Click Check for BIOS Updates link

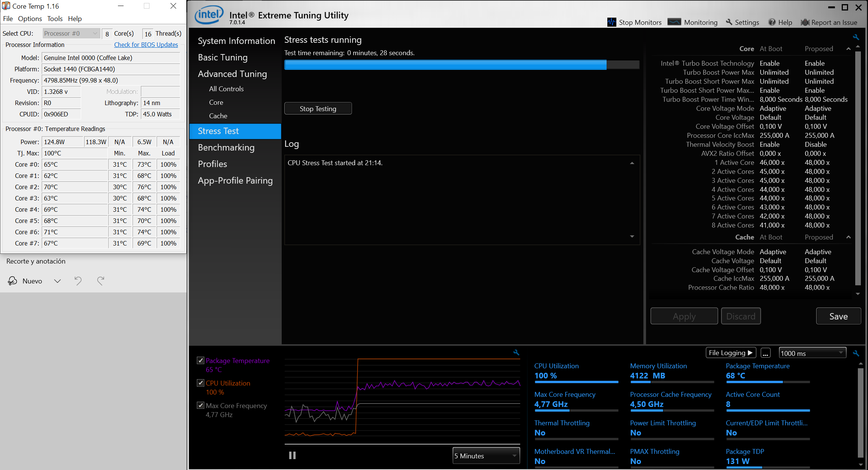click(146, 44)
